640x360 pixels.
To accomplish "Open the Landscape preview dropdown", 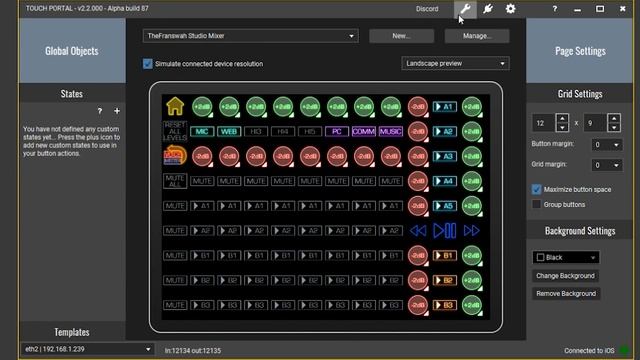I will pyautogui.click(x=455, y=64).
